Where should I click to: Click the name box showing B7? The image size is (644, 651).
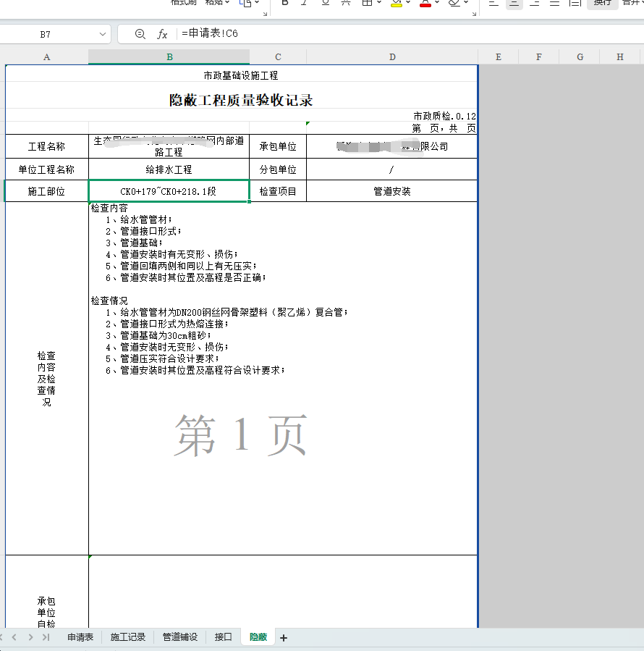pyautogui.click(x=46, y=34)
